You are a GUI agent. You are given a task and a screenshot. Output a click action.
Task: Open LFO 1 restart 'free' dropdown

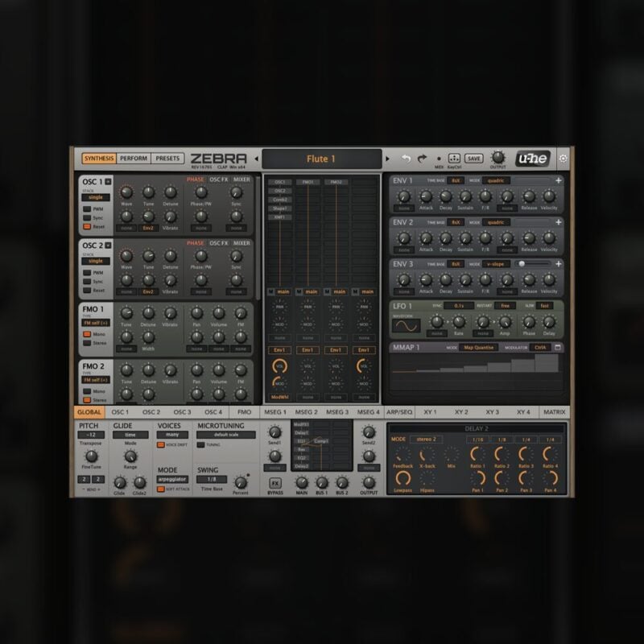[506, 306]
